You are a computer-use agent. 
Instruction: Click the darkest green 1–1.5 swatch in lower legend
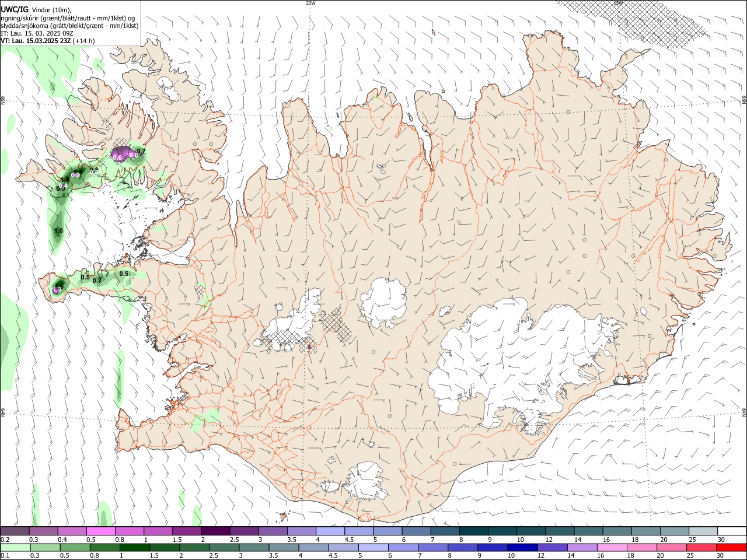[x=135, y=548]
